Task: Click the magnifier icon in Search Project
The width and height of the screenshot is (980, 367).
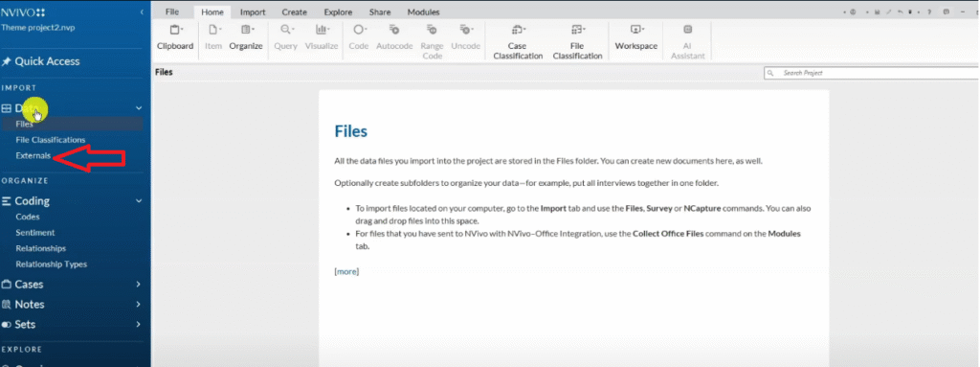Action: click(x=770, y=73)
